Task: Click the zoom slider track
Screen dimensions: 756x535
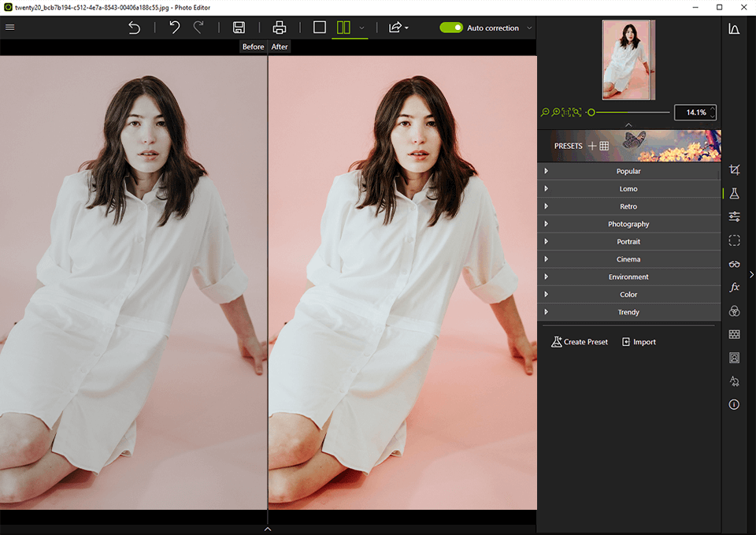Action: click(x=630, y=113)
